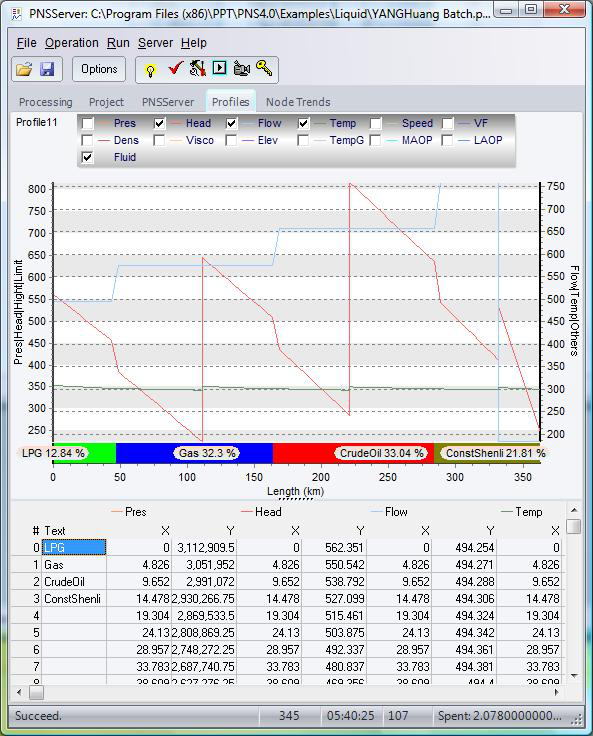
Task: Click the horizontal scrollbar right arrow
Action: [557, 692]
